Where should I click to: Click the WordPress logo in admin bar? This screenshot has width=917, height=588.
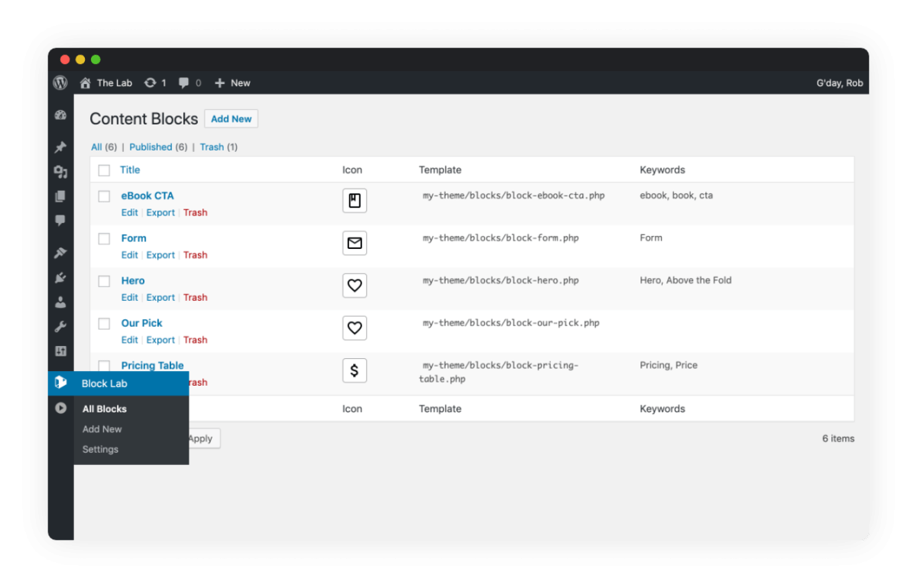pos(60,83)
